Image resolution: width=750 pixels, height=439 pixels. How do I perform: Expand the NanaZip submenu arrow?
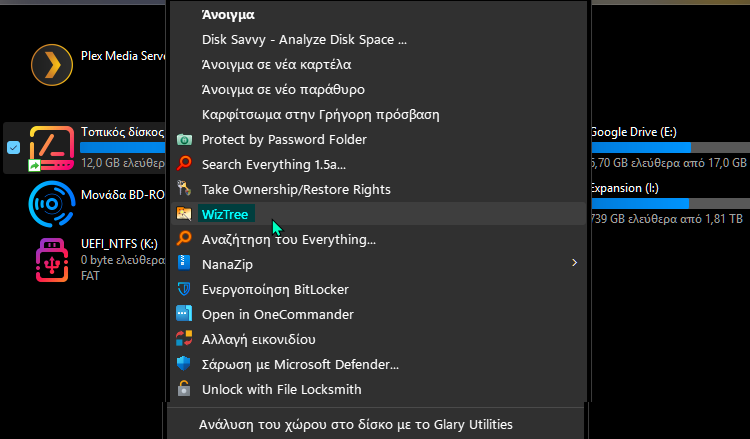tap(573, 264)
